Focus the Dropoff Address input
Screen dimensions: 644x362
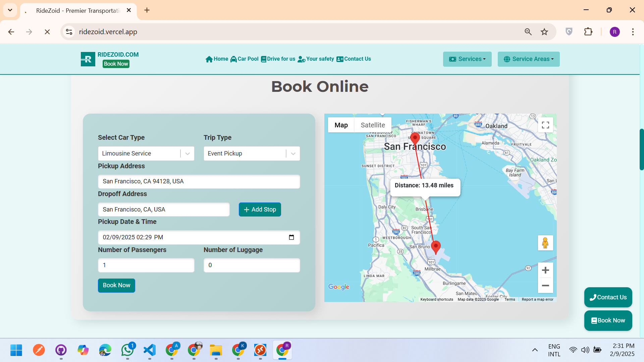pyautogui.click(x=164, y=209)
